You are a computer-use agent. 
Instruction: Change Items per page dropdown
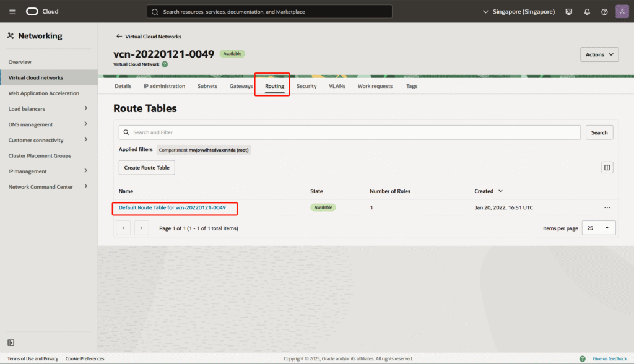(x=599, y=228)
